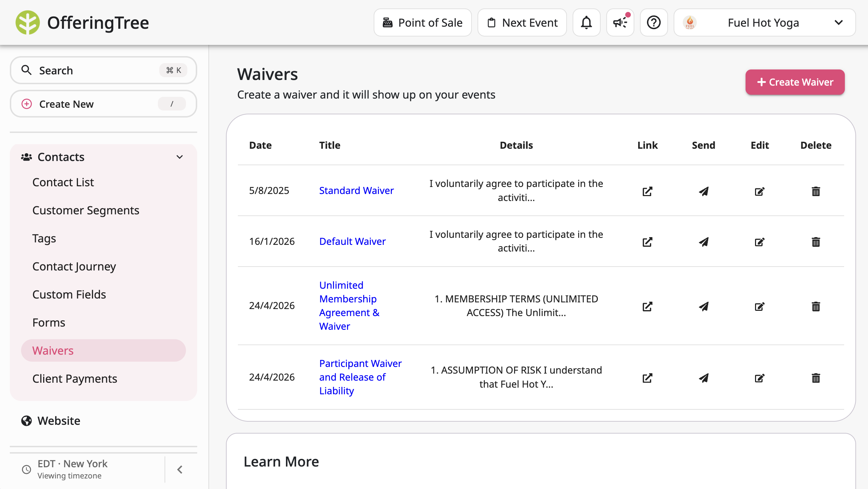Open announcements megaphone icon

620,22
